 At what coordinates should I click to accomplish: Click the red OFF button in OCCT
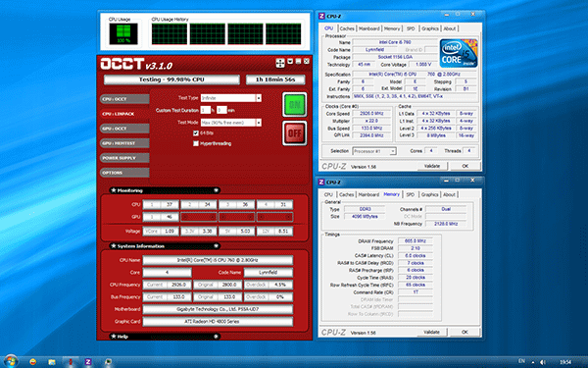294,132
